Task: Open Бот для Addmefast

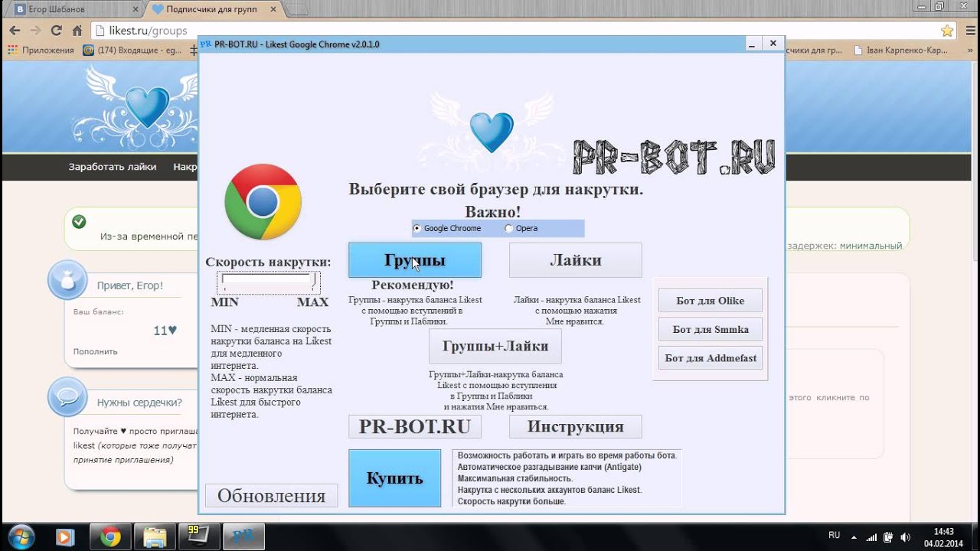Action: click(x=710, y=357)
